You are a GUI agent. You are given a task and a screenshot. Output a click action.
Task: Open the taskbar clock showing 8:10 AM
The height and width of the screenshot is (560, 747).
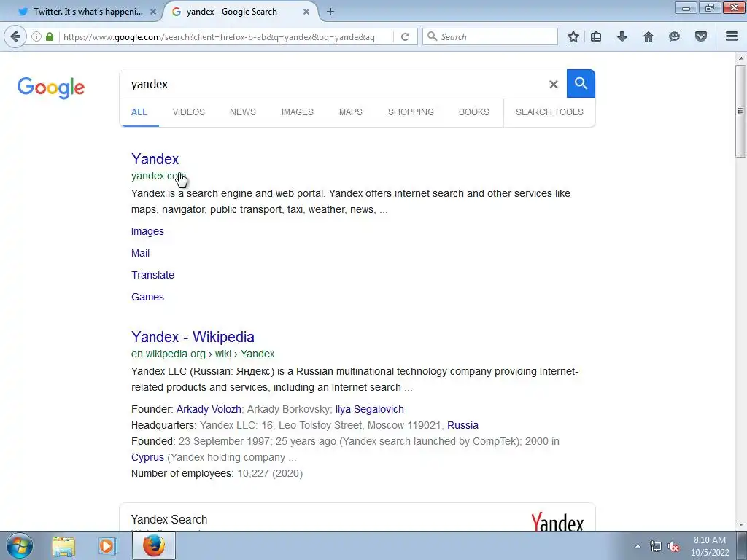[x=710, y=546]
